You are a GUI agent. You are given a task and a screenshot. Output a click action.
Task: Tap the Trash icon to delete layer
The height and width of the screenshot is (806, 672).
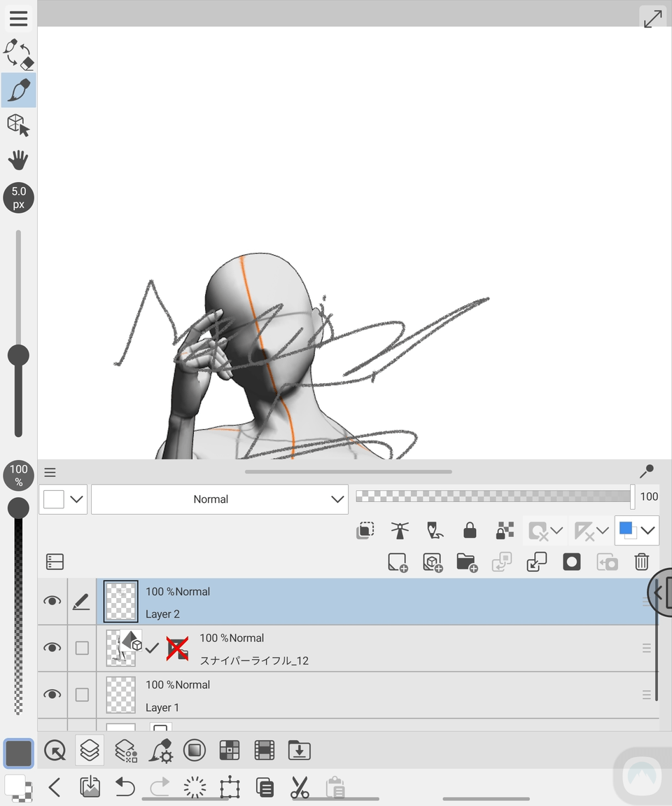point(641,562)
